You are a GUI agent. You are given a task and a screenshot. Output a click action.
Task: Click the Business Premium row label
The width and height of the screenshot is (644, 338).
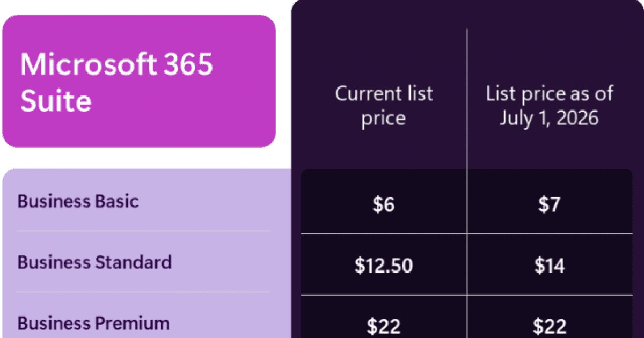pos(93,324)
